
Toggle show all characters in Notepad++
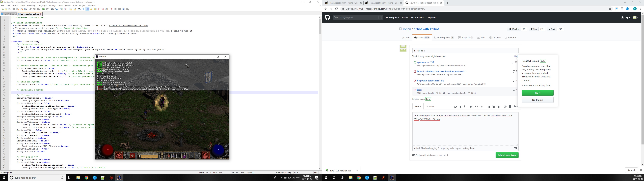pos(83,9)
